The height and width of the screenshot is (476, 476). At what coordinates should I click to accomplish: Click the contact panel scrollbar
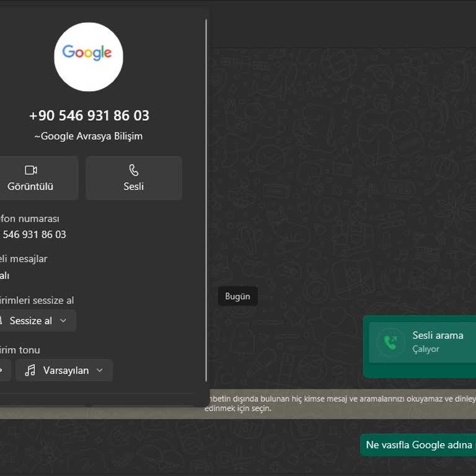206,200
